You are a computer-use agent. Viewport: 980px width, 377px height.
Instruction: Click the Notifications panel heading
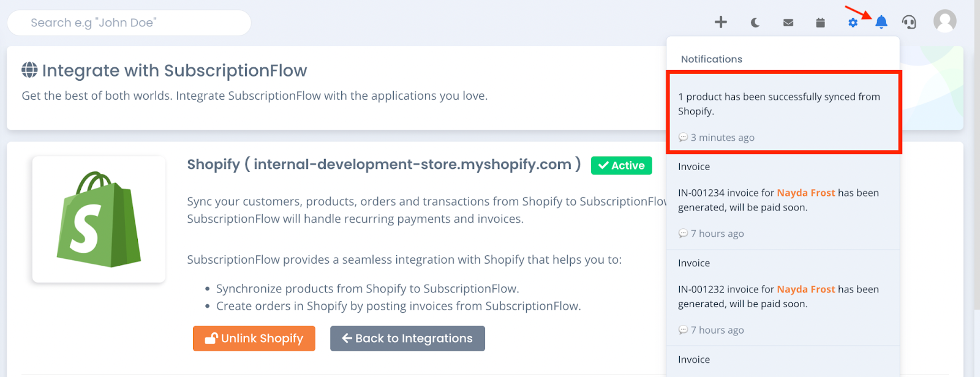click(712, 59)
